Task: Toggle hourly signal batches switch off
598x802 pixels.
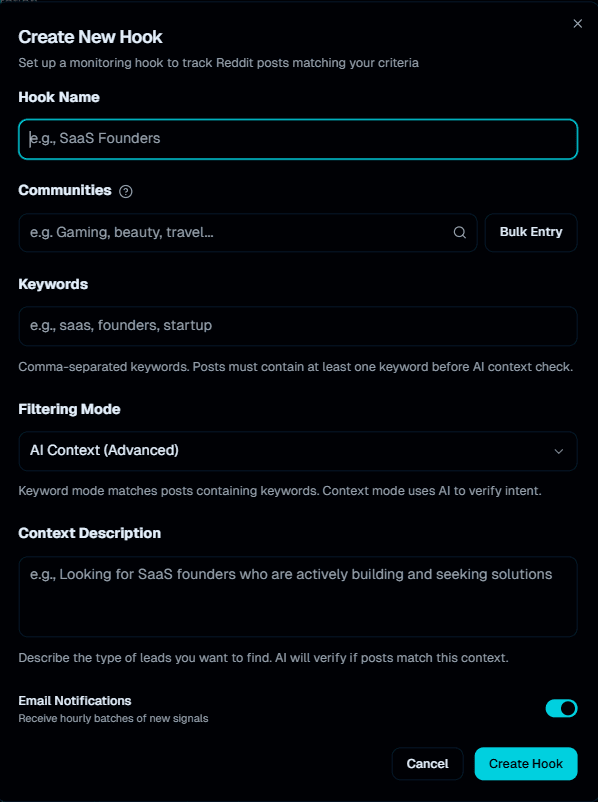Action: point(561,708)
